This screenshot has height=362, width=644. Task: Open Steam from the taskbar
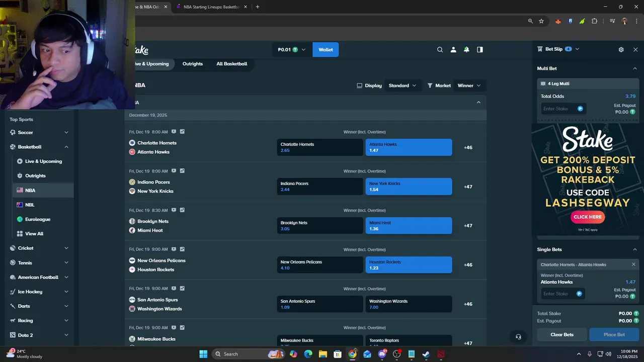426,354
